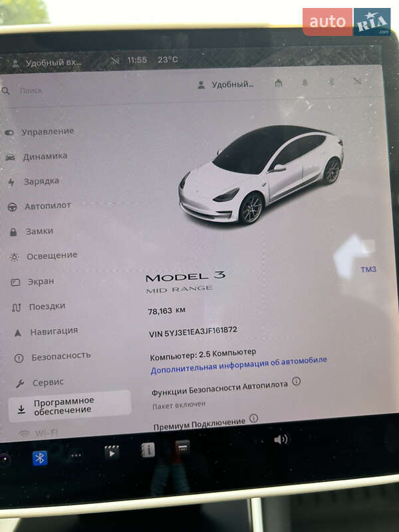This screenshot has width=399, height=532.
Task: Open the three-dots app launcher
Action: click(76, 456)
